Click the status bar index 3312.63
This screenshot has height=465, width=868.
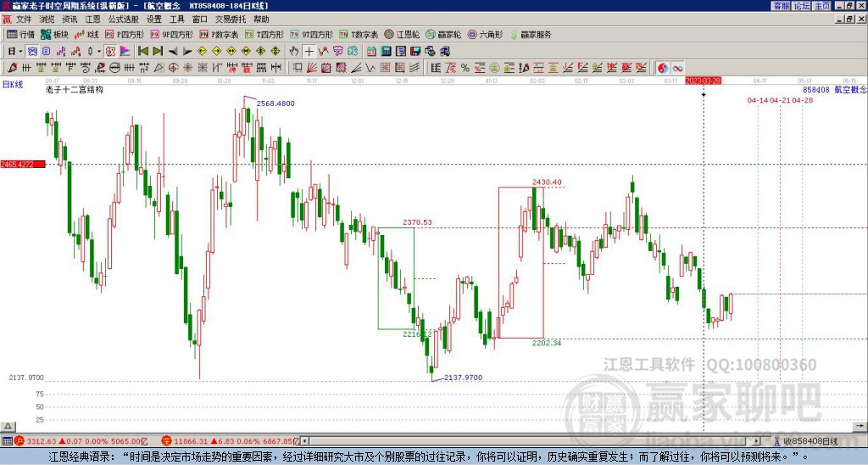tap(42, 441)
